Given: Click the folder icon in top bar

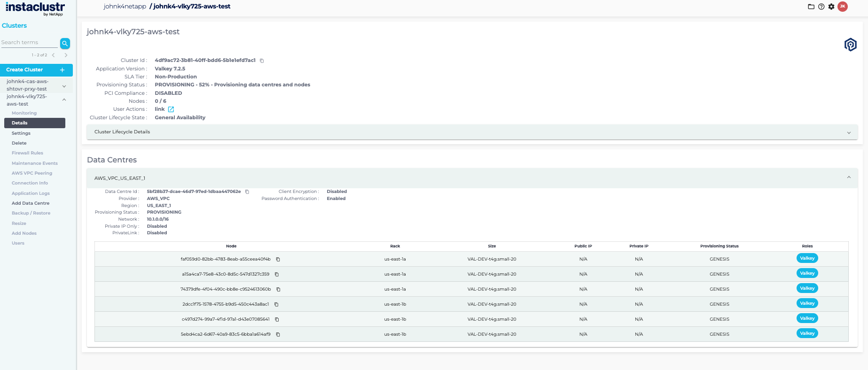Looking at the screenshot, I should pos(811,7).
